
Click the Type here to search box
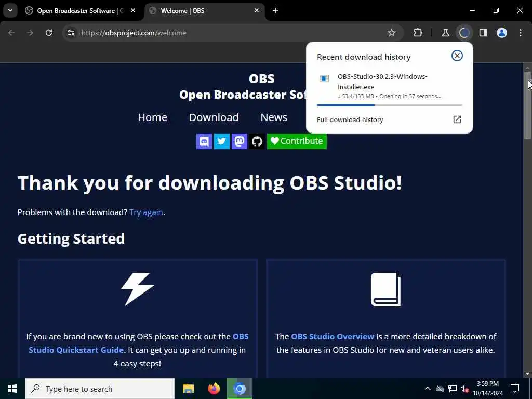(100, 389)
